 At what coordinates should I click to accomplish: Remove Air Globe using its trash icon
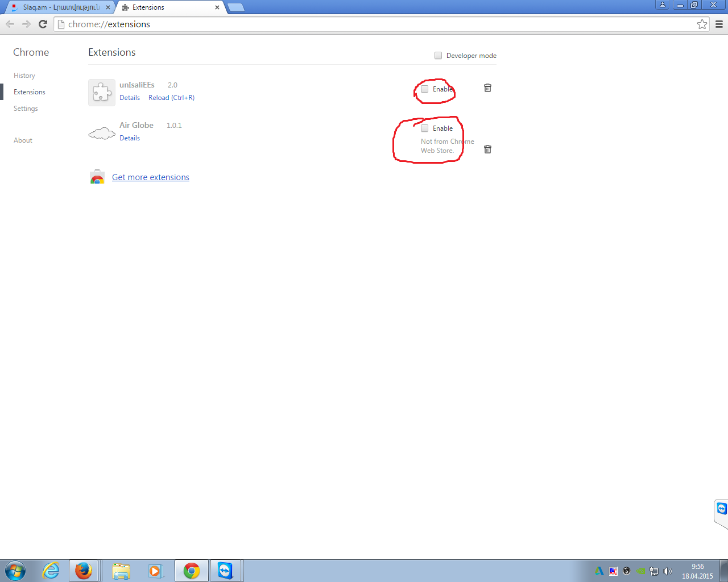point(487,149)
